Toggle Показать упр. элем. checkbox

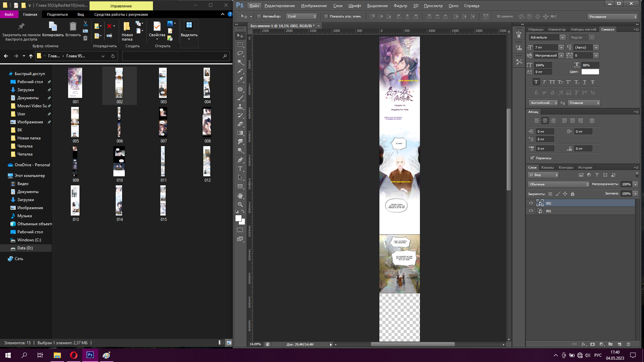click(x=326, y=16)
